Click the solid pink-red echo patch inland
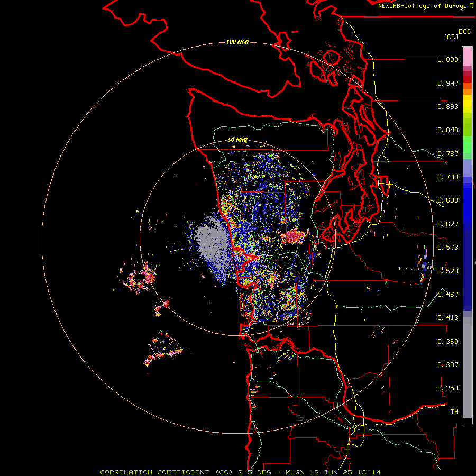 click(293, 237)
